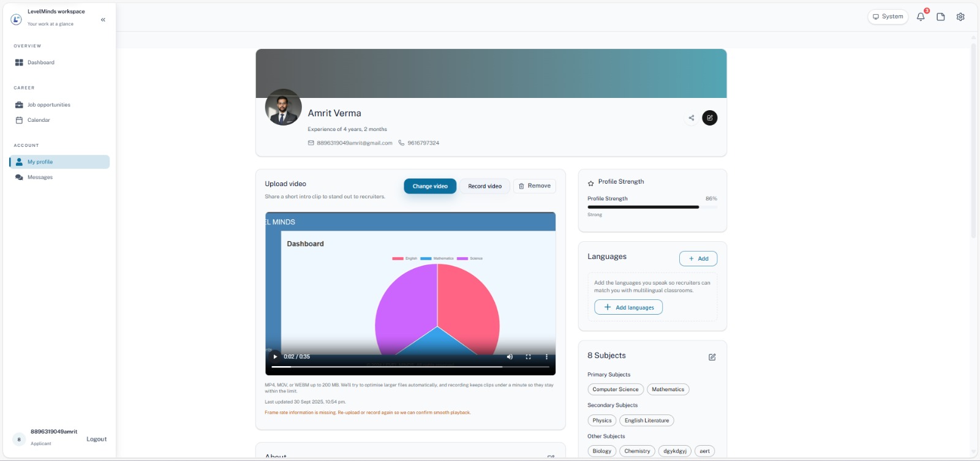Mute the video with speaker icon

[x=510, y=356]
